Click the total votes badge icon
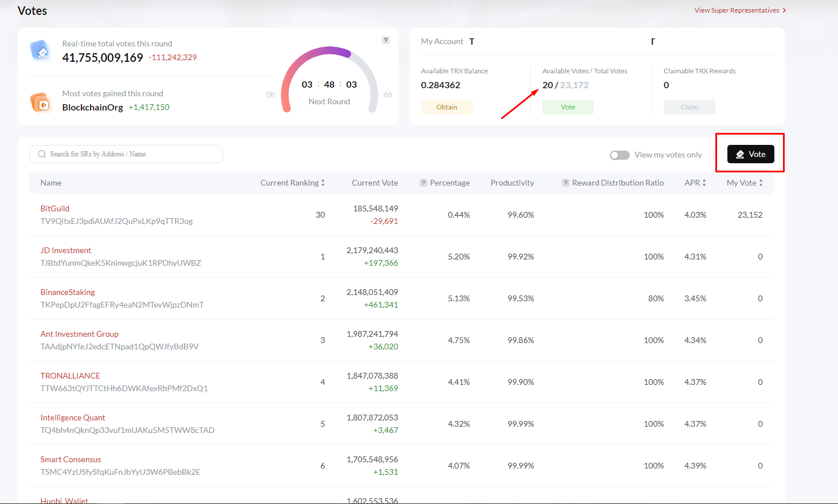 point(40,50)
